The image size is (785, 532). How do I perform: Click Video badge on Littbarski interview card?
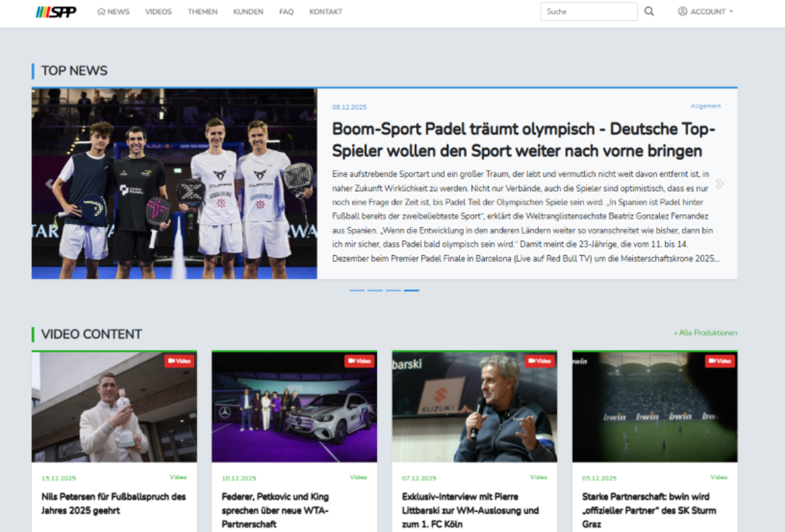point(540,361)
